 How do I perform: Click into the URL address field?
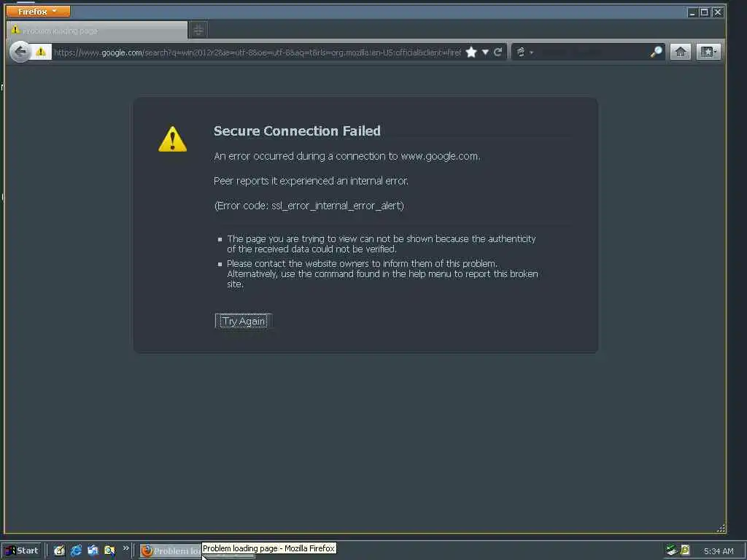258,52
